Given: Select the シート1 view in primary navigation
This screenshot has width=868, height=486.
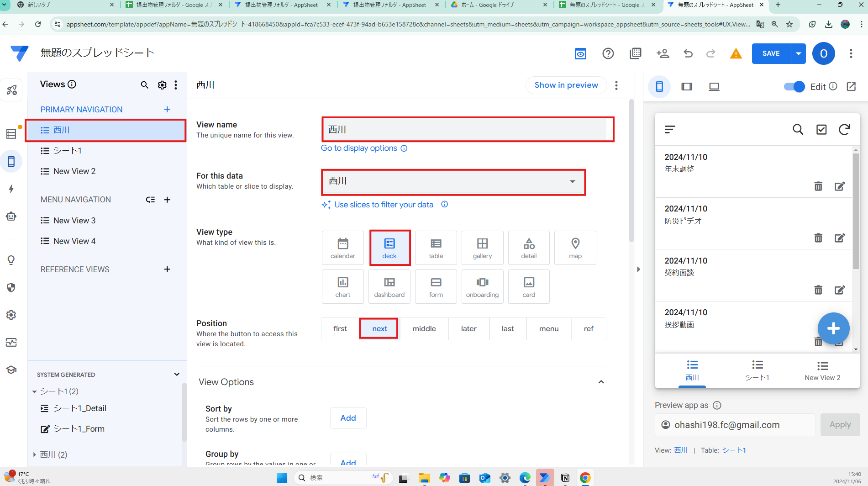Looking at the screenshot, I should click(x=106, y=151).
